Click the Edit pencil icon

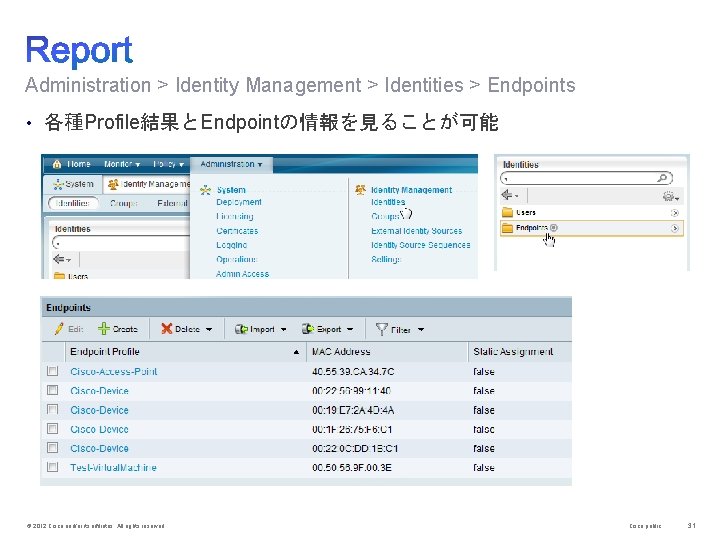point(59,329)
